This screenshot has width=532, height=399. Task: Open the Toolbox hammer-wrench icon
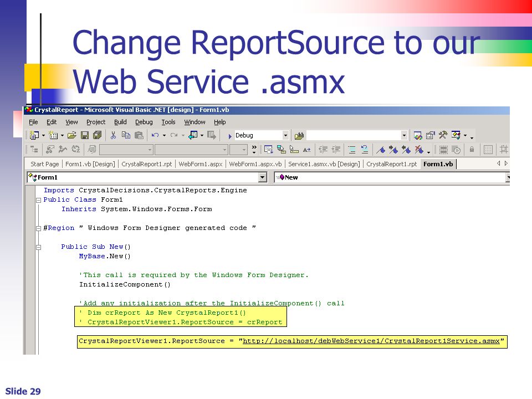pos(443,135)
